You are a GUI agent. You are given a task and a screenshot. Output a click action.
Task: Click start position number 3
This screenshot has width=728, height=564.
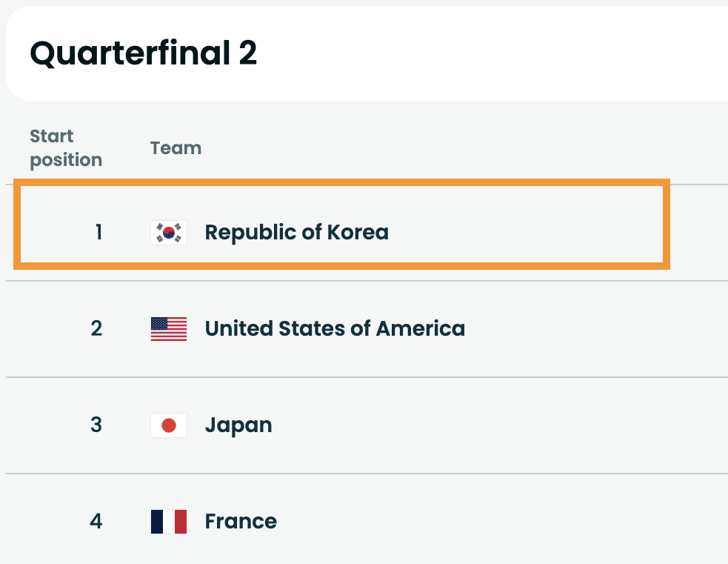tap(96, 425)
